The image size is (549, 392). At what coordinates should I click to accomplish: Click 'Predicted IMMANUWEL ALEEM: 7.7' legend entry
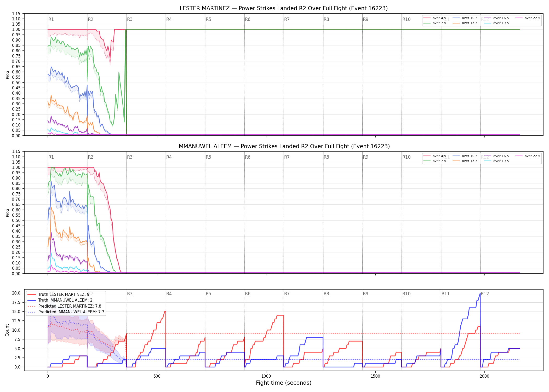tap(66, 312)
